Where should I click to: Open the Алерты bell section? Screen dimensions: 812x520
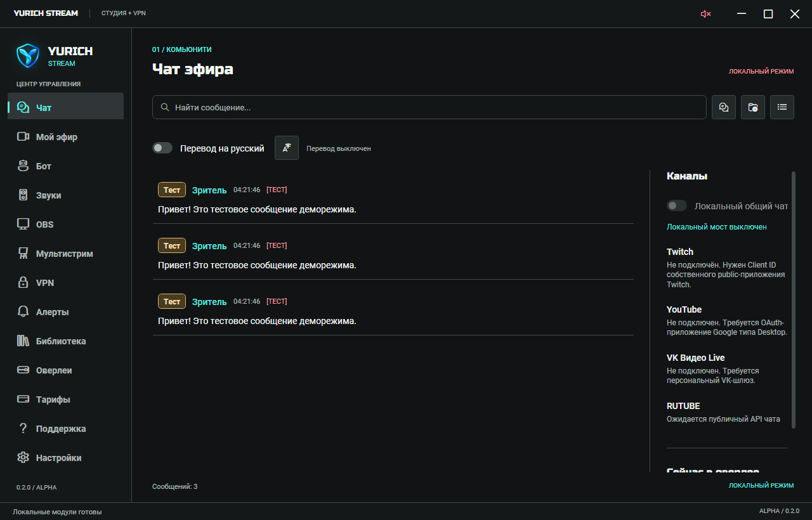click(66, 312)
